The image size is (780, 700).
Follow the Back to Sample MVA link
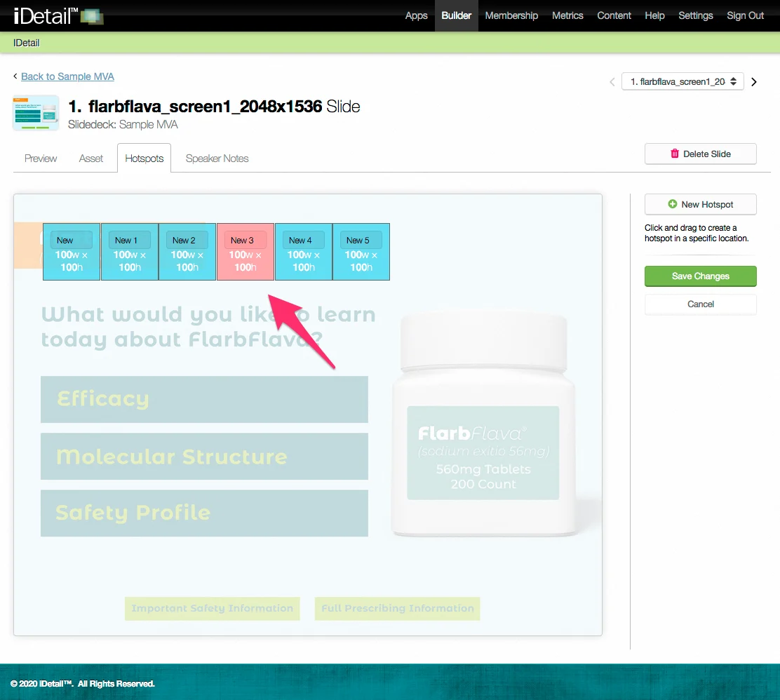click(67, 76)
